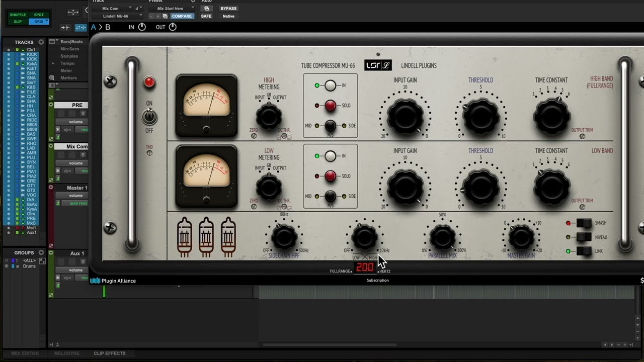Click the SIDECHAIN HPF knob
Image resolution: width=644 pixels, height=362 pixels.
(x=284, y=237)
